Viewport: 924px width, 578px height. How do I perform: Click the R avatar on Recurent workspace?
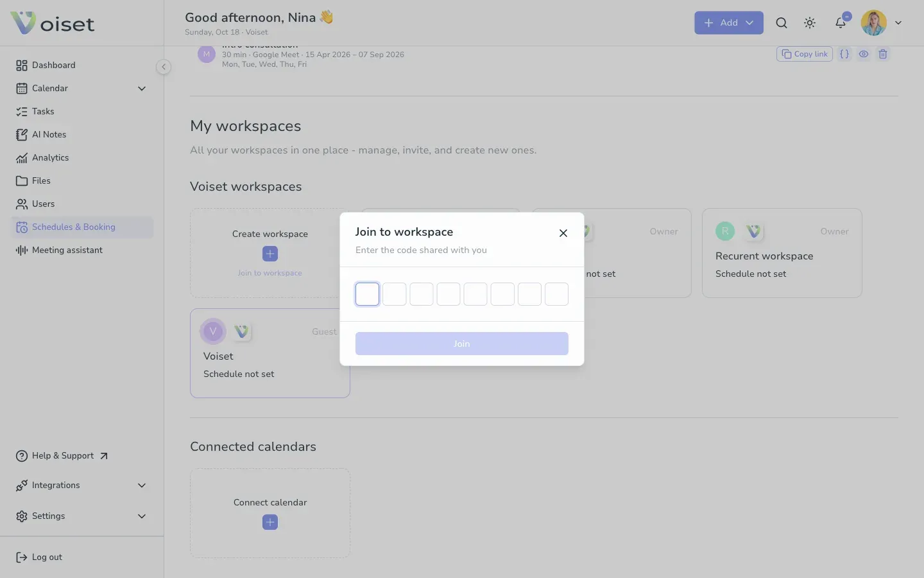(x=725, y=231)
